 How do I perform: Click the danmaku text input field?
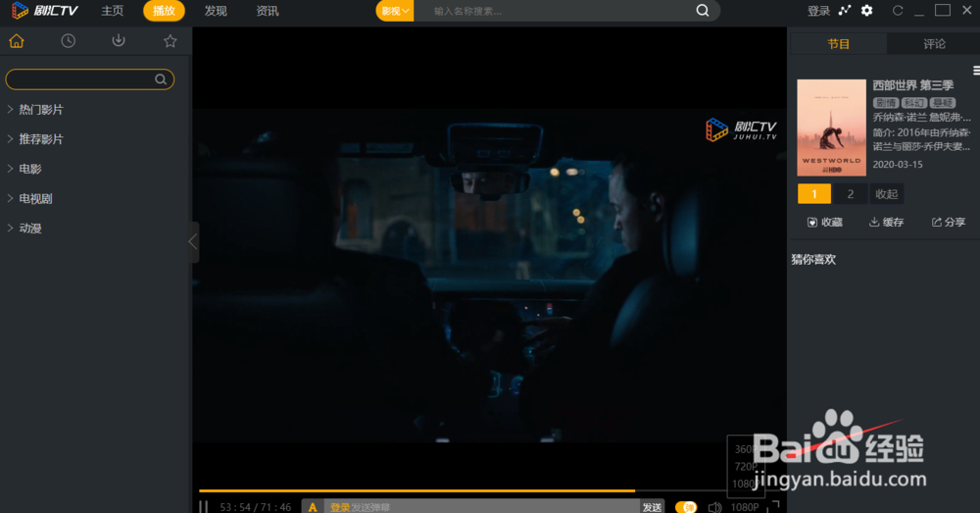point(481,507)
